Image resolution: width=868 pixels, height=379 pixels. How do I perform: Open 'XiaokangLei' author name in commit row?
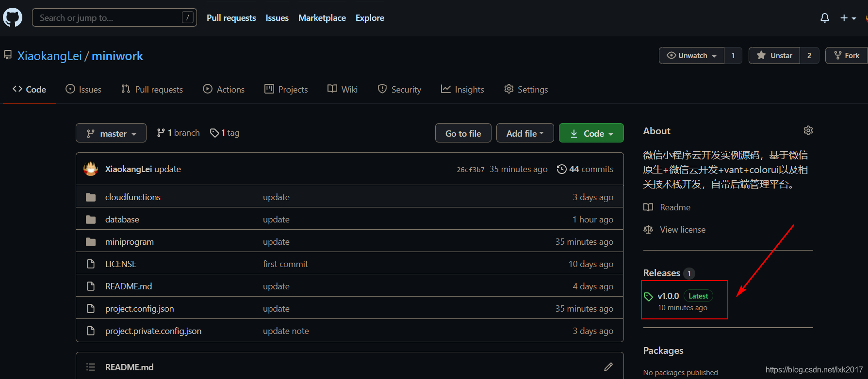coord(129,169)
